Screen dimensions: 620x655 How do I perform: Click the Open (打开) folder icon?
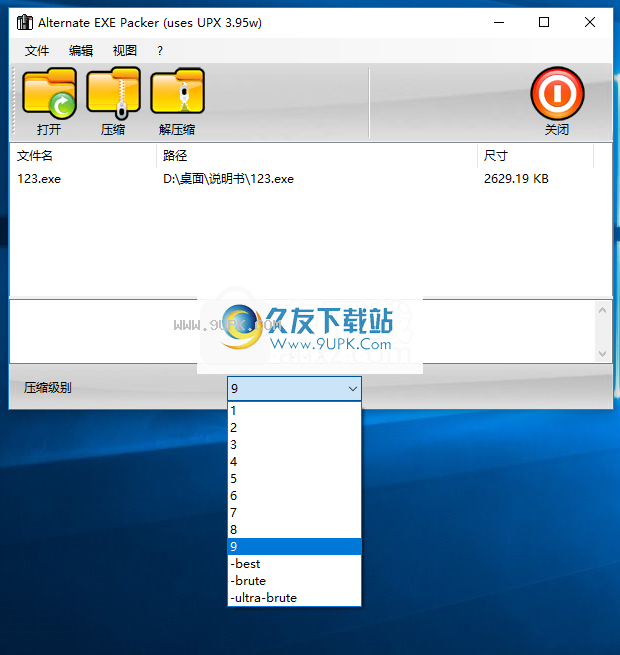49,93
